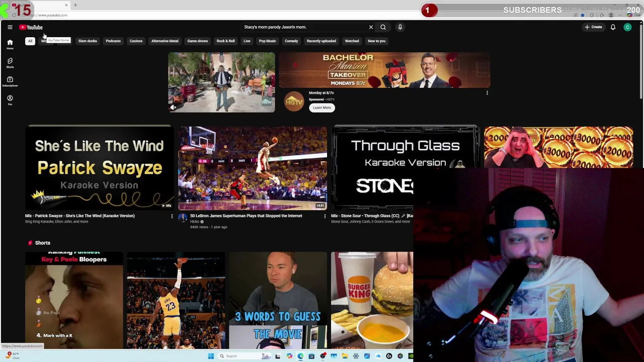Open Microsoft Edge from the taskbar
644x362 pixels.
tap(300, 356)
